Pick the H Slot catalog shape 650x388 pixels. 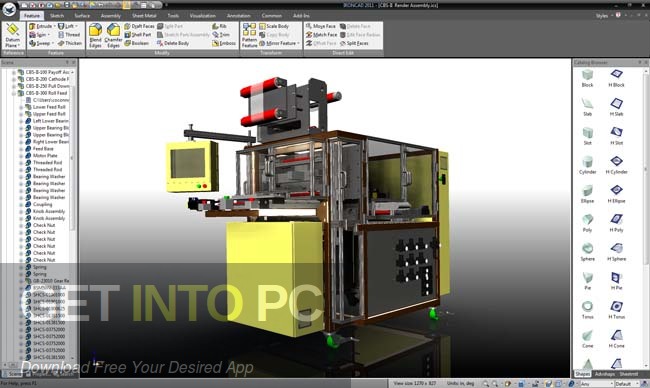click(x=616, y=136)
